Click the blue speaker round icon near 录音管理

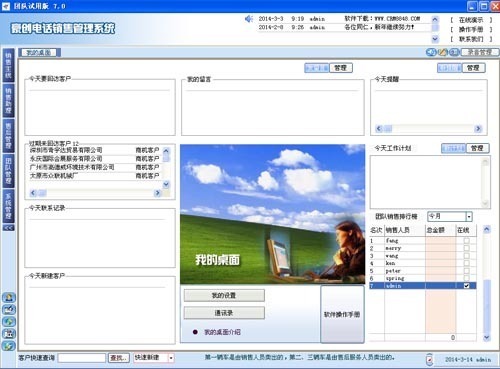tap(431, 52)
